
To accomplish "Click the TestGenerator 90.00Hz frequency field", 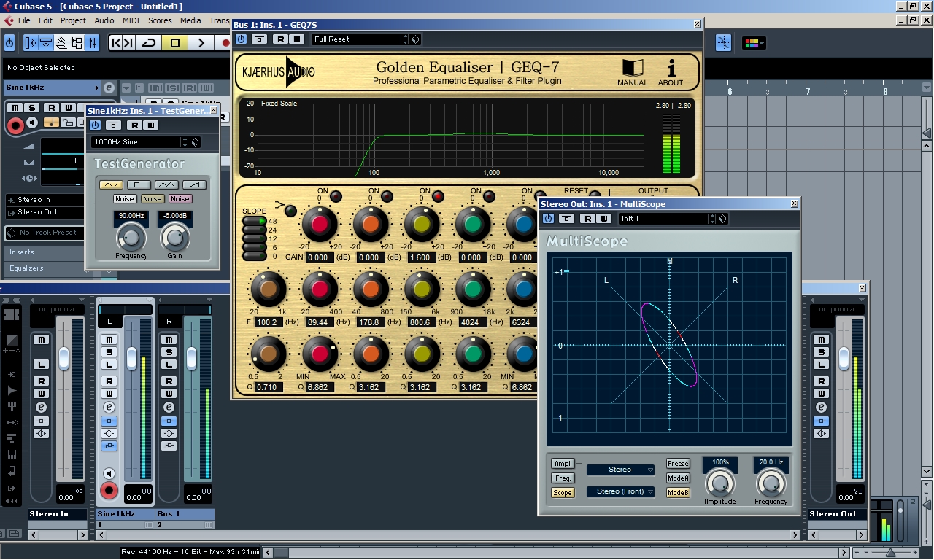I will point(131,216).
